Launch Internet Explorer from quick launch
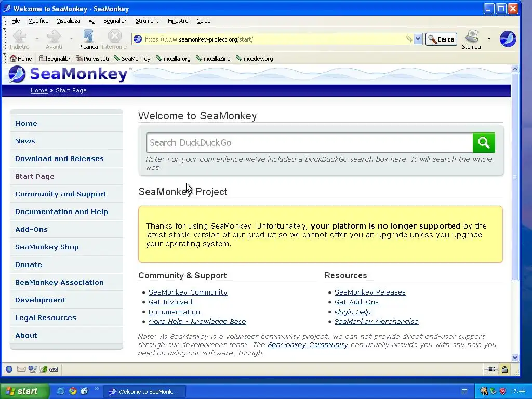 pos(61,391)
